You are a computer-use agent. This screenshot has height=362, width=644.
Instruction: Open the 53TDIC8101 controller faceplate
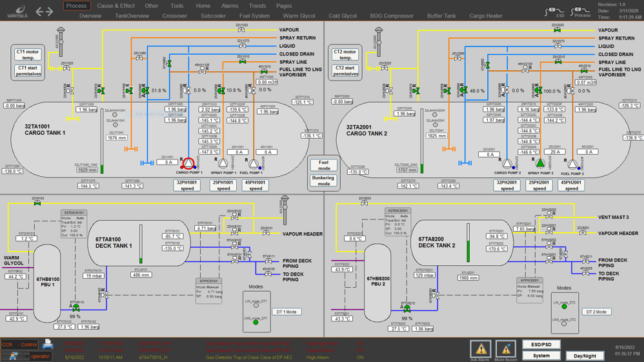pyautogui.click(x=74, y=224)
